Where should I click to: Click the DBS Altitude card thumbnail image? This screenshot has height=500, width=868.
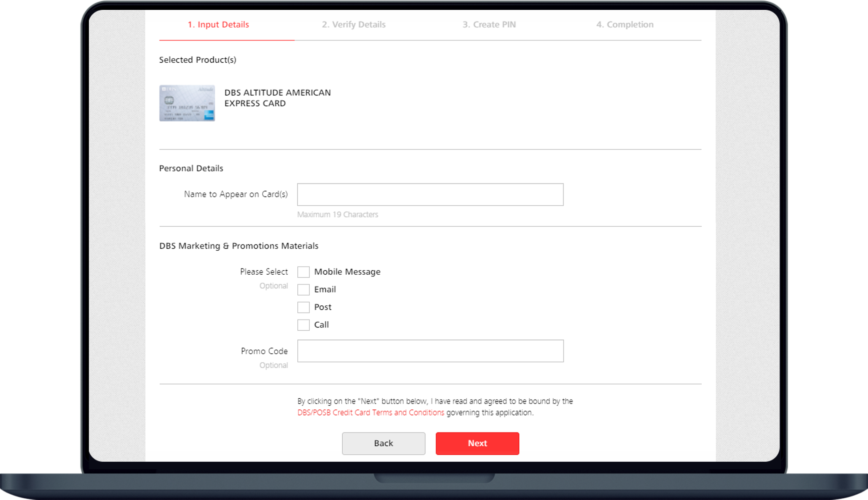pos(187,103)
